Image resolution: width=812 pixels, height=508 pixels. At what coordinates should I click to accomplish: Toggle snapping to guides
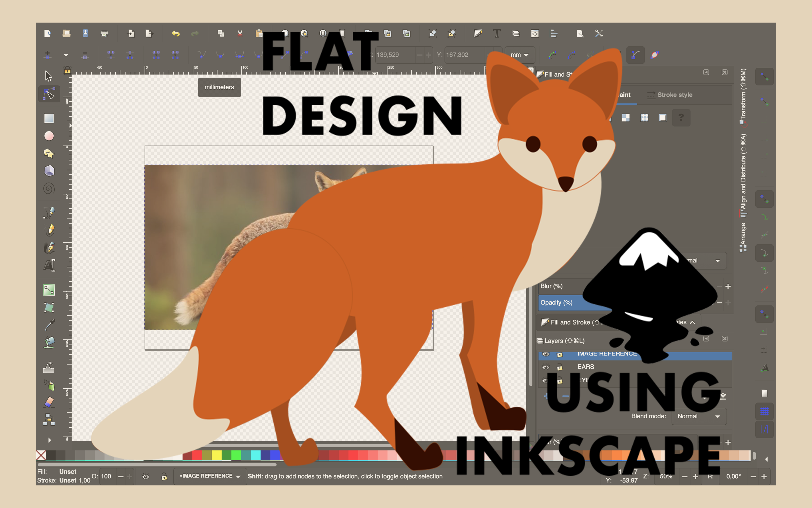764,429
